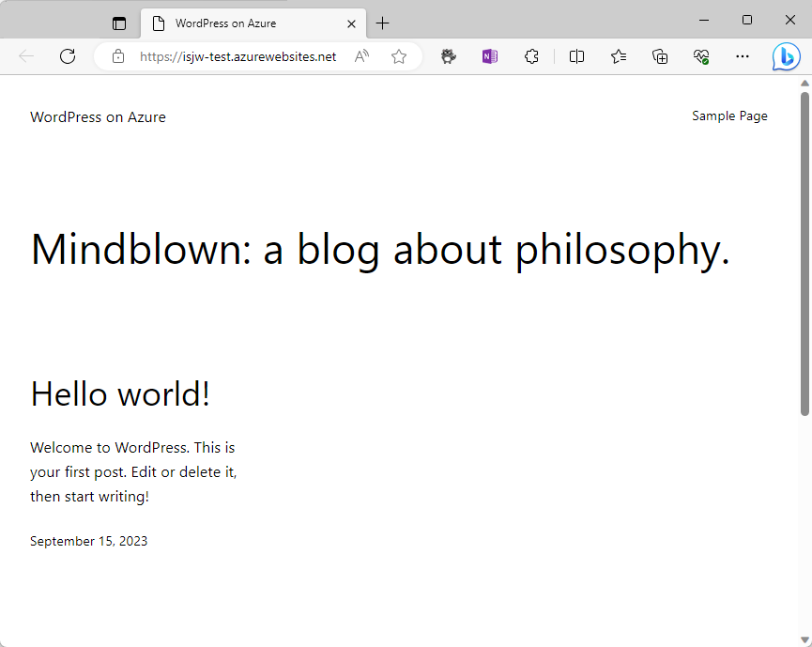Open the Hello world! post title
The height and width of the screenshot is (647, 812).
coord(120,393)
